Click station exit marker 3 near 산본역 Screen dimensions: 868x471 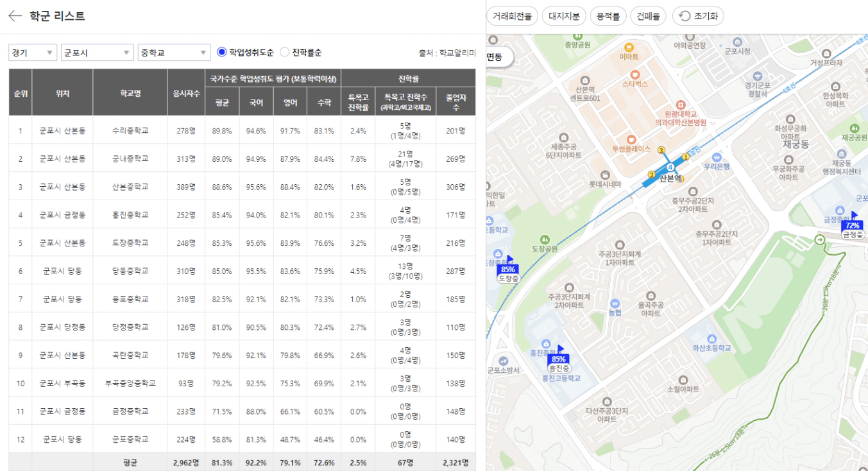pos(661,150)
